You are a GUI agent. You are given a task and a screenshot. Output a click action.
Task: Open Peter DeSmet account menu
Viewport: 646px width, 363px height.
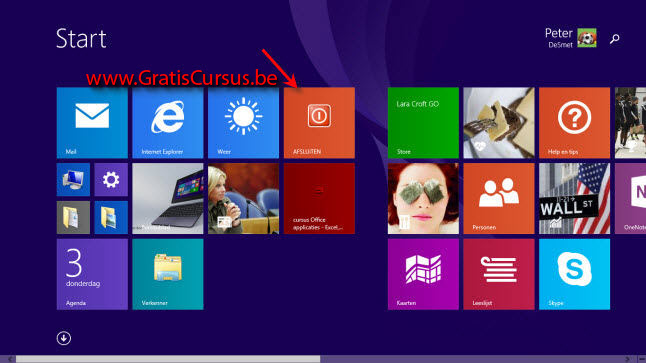pyautogui.click(x=571, y=38)
